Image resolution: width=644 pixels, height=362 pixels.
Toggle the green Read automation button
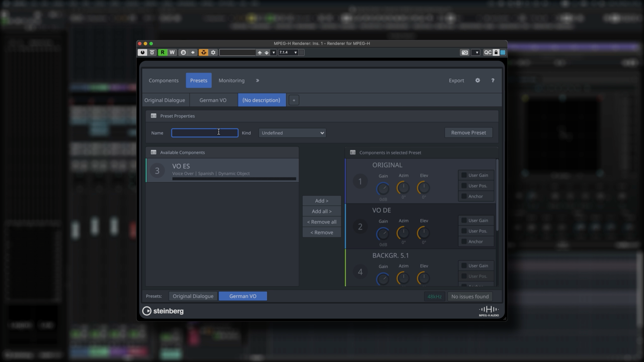click(163, 52)
